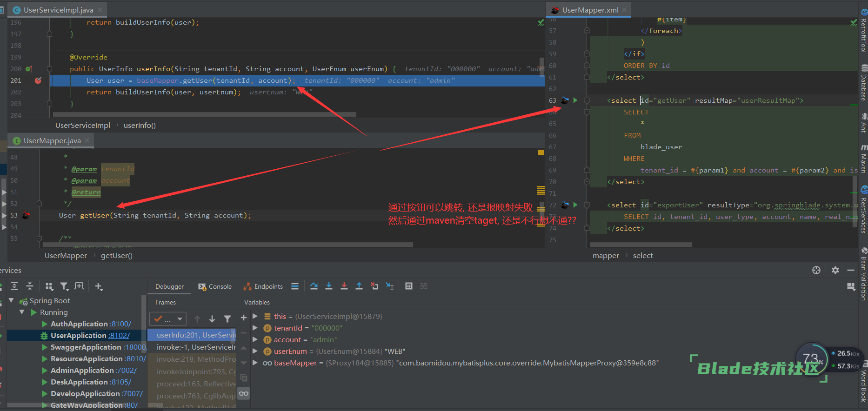Click the red Force Step Into icon

click(x=344, y=286)
